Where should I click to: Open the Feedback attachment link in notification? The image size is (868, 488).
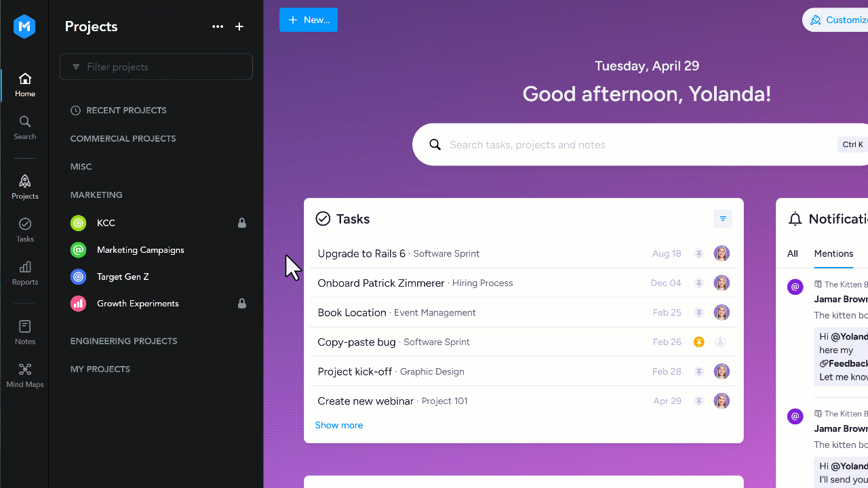click(x=845, y=363)
